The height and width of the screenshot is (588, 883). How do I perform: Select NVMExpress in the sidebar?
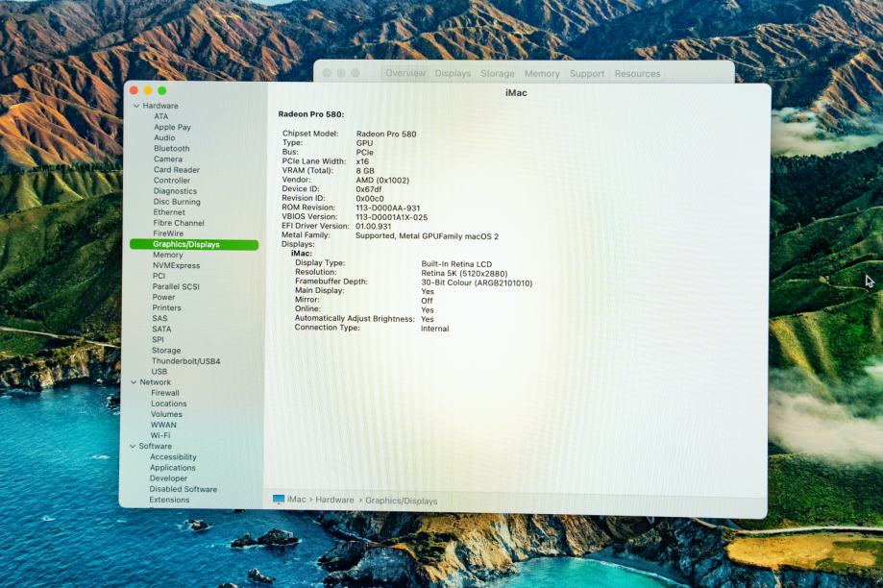[176, 266]
